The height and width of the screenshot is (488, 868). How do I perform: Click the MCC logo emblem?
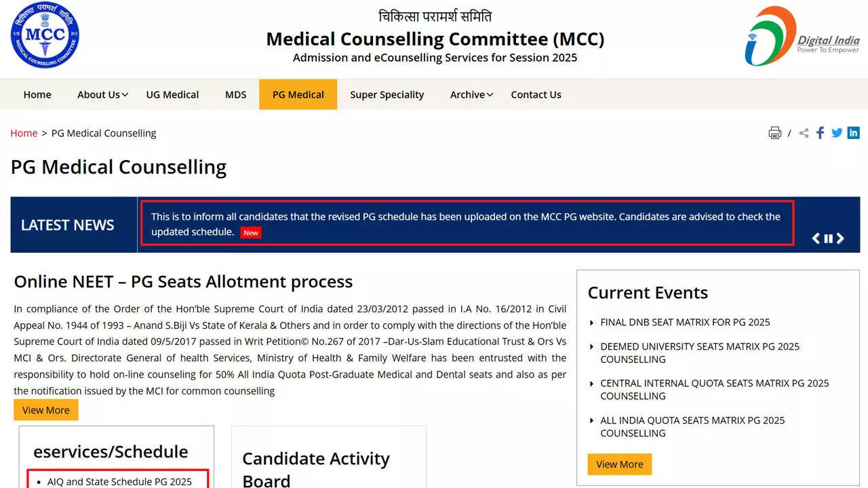[x=45, y=35]
